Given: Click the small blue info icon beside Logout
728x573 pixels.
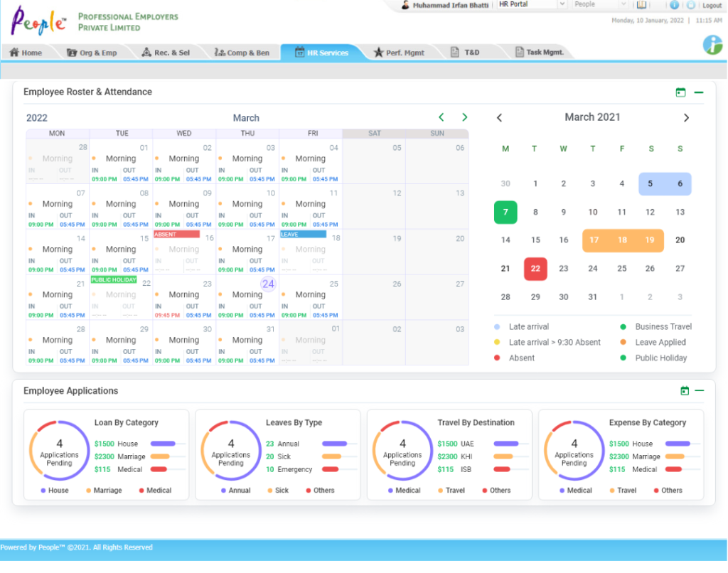Looking at the screenshot, I should point(674,5).
